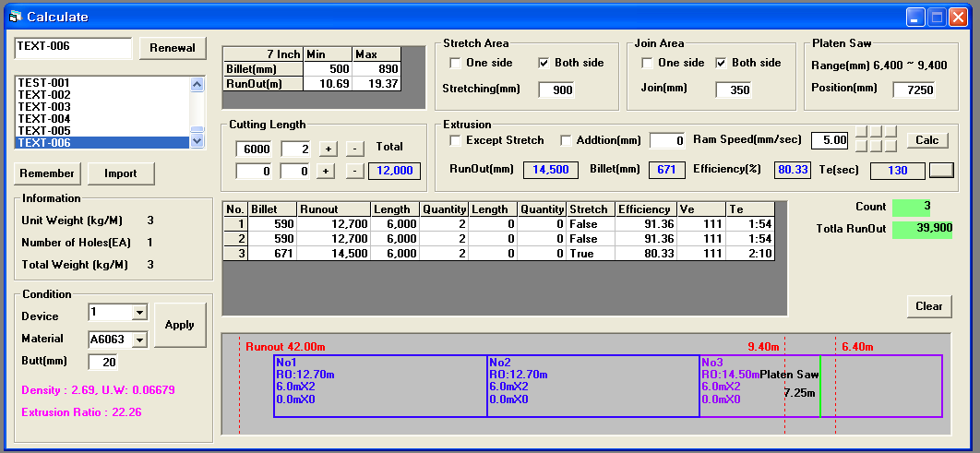This screenshot has height=453, width=980.
Task: Click the green Platen Saw marker line
Action: click(x=820, y=387)
